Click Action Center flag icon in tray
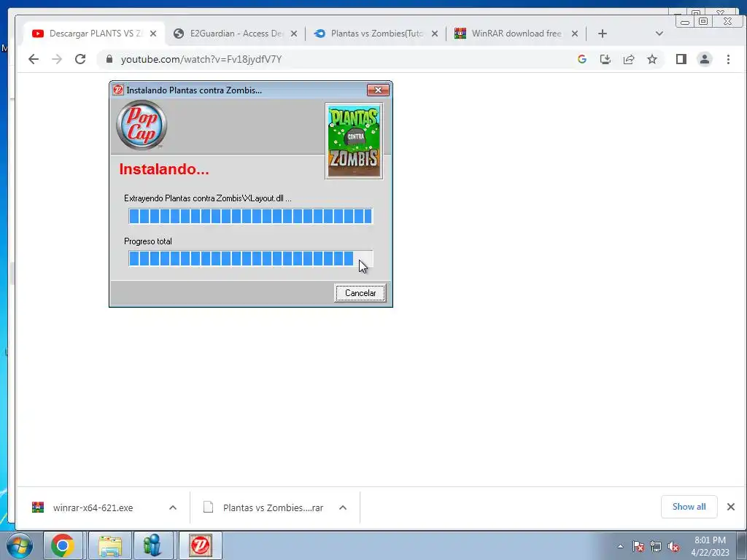This screenshot has width=747, height=560. pyautogui.click(x=638, y=546)
